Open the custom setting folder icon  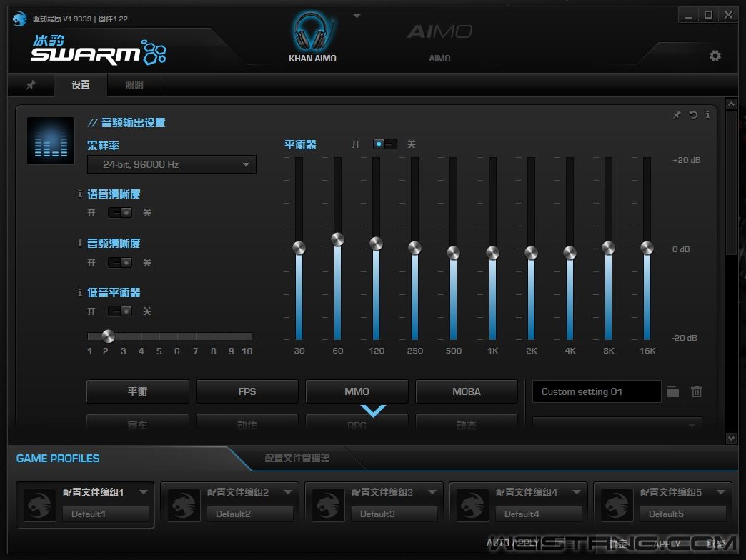point(672,391)
